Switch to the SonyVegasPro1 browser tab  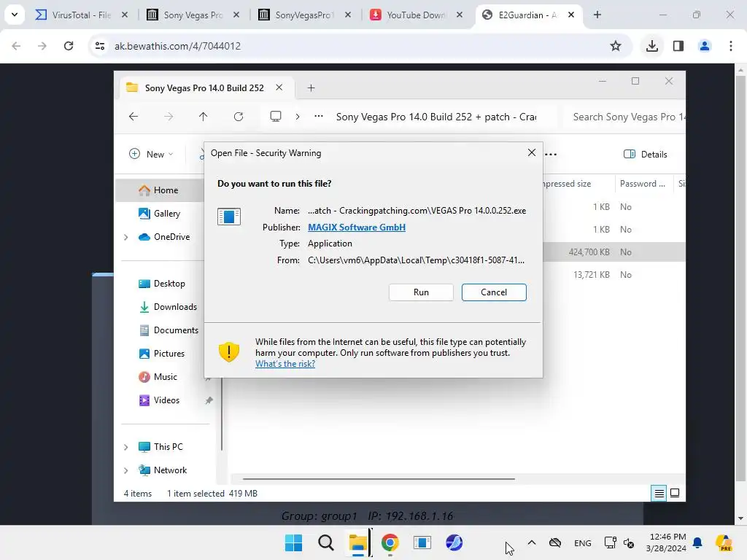[x=304, y=15]
